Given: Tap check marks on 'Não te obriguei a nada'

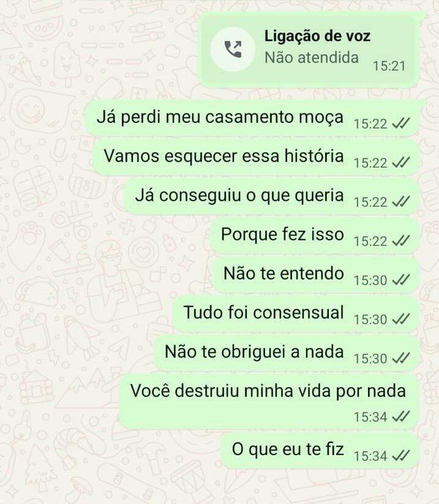Looking at the screenshot, I should (400, 358).
